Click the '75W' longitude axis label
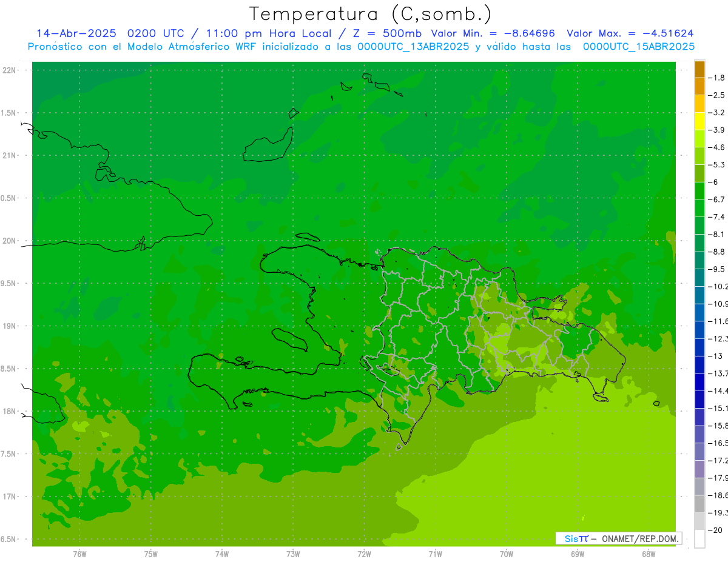 pyautogui.click(x=151, y=554)
